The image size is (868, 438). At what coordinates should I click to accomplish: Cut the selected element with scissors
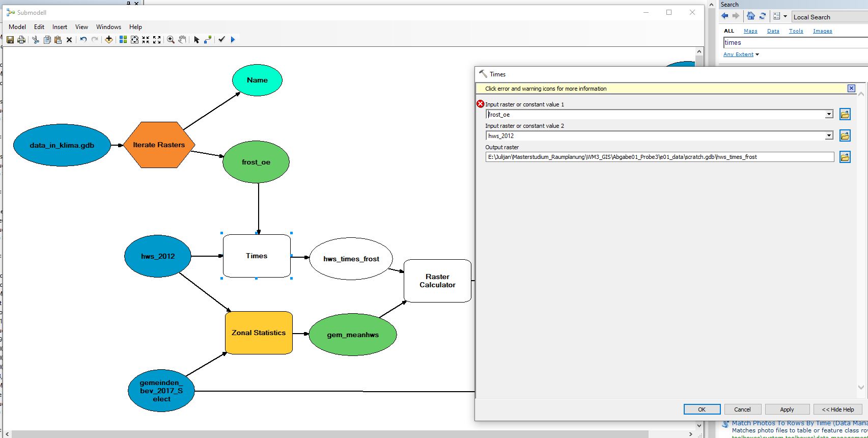pyautogui.click(x=36, y=40)
